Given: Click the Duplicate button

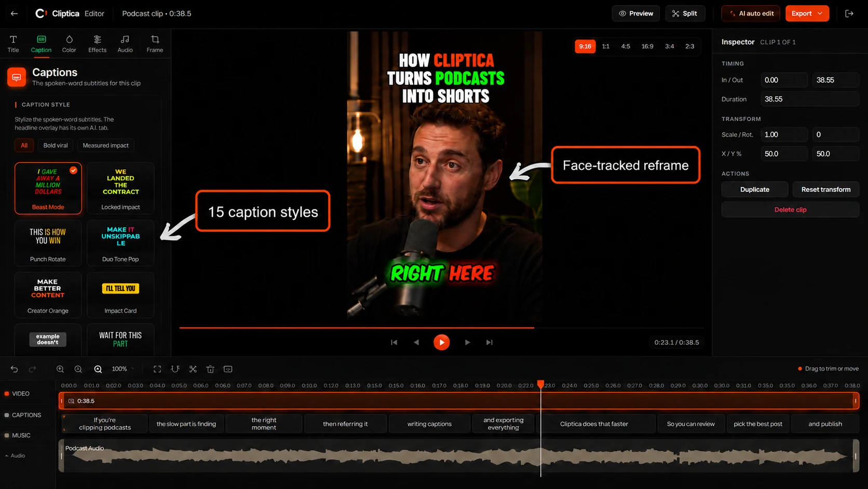Looking at the screenshot, I should point(755,190).
